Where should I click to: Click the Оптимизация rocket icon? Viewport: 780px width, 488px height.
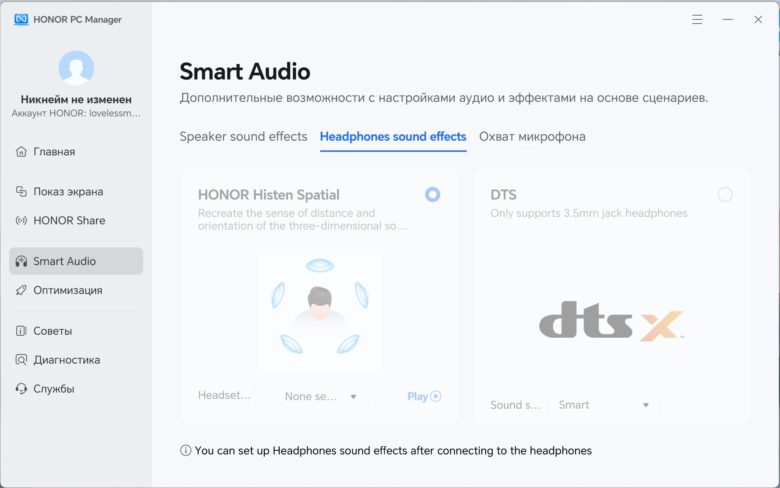click(x=21, y=290)
